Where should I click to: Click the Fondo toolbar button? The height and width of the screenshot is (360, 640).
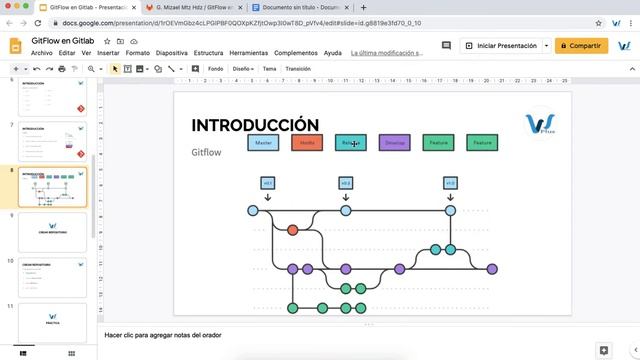216,69
